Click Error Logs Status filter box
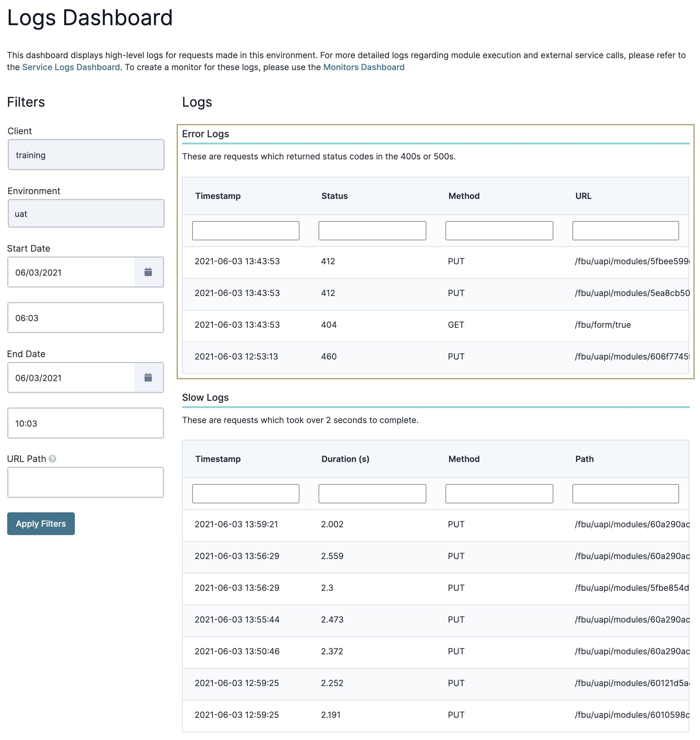700x740 pixels. pyautogui.click(x=372, y=231)
